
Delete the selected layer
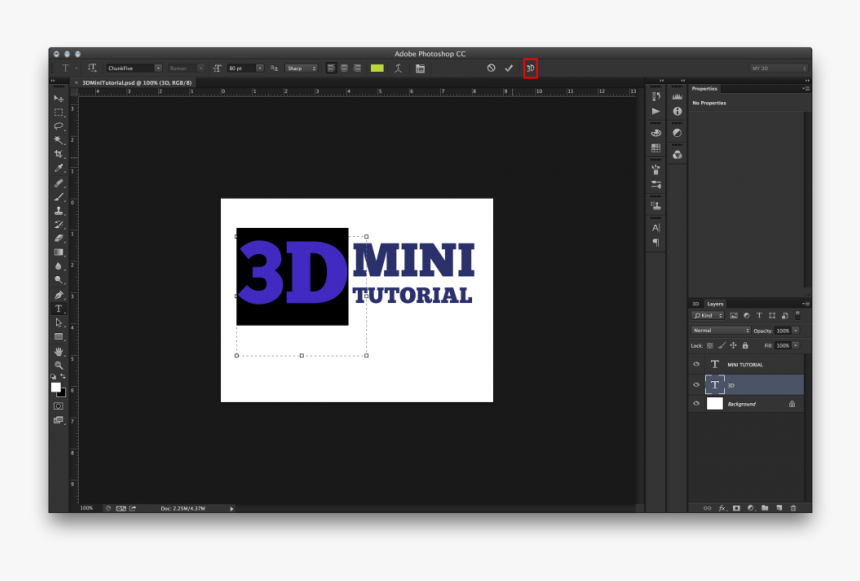793,508
